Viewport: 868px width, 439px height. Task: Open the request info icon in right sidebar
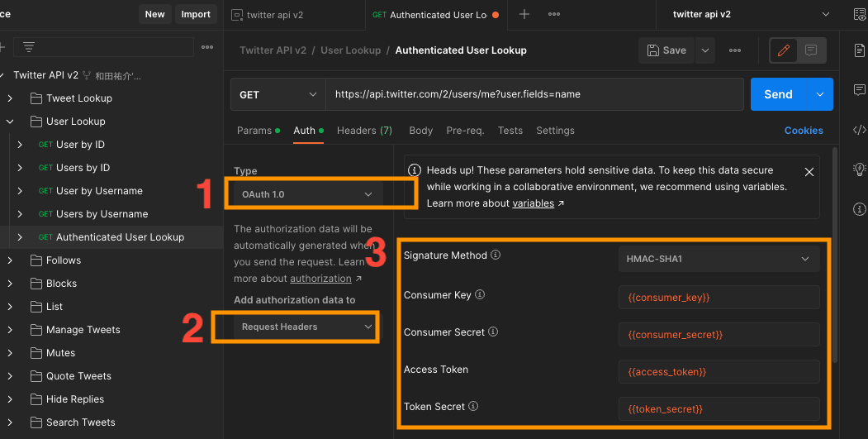point(859,209)
